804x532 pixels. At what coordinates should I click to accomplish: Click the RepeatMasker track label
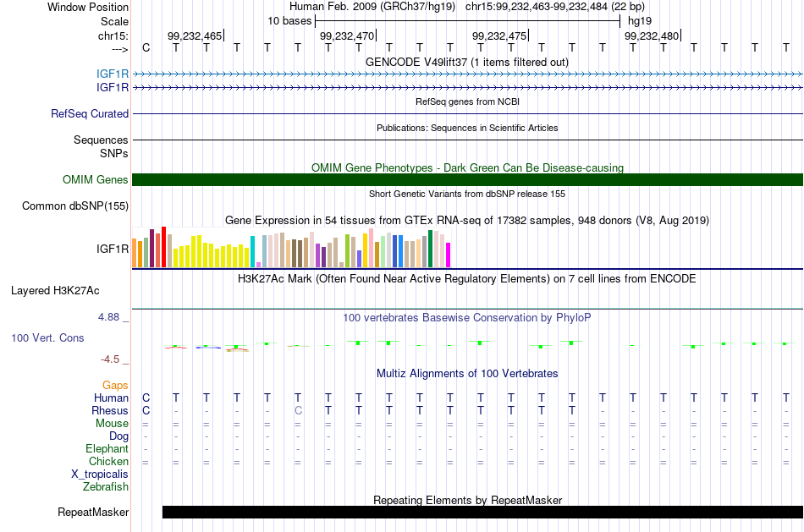[x=93, y=512]
